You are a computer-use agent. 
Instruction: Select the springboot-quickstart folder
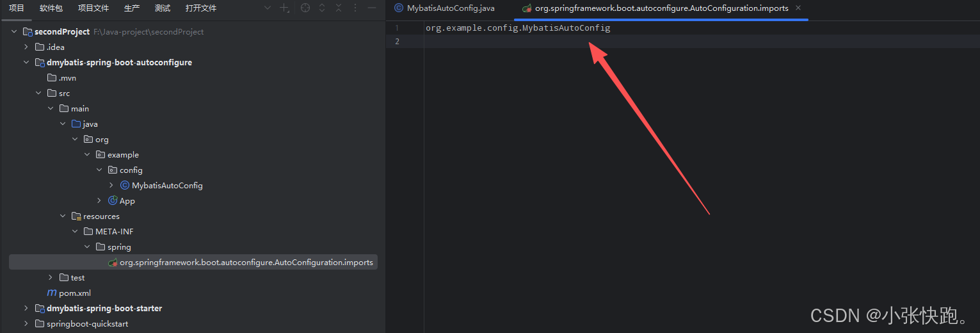pyautogui.click(x=87, y=323)
